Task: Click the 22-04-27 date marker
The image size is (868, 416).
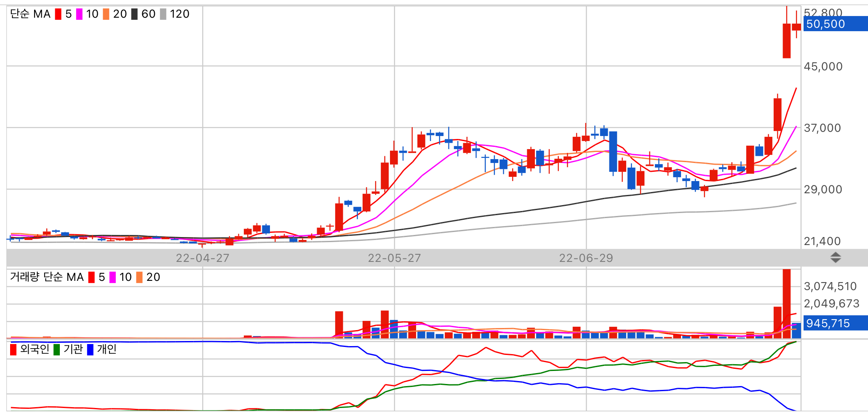Action: [203, 258]
